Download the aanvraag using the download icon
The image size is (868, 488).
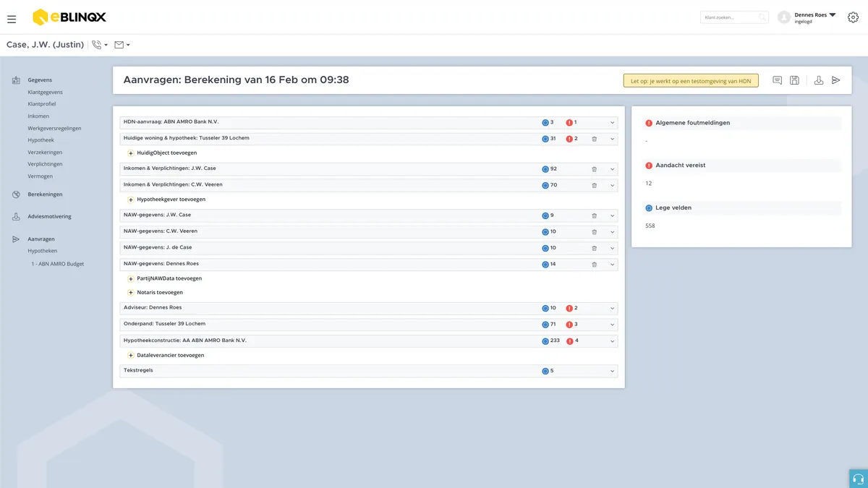(x=819, y=80)
